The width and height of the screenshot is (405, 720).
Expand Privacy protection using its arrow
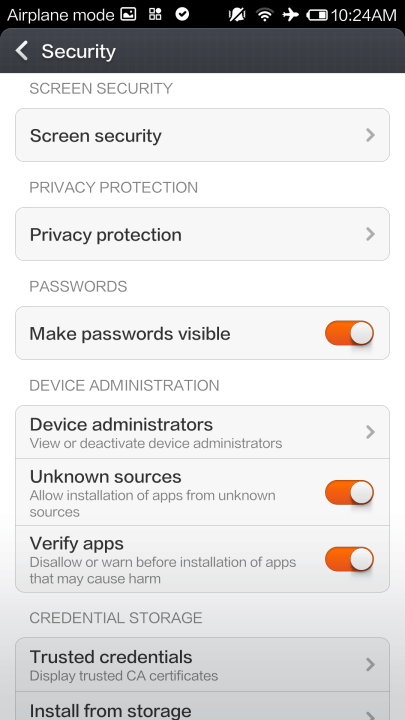pyautogui.click(x=371, y=234)
